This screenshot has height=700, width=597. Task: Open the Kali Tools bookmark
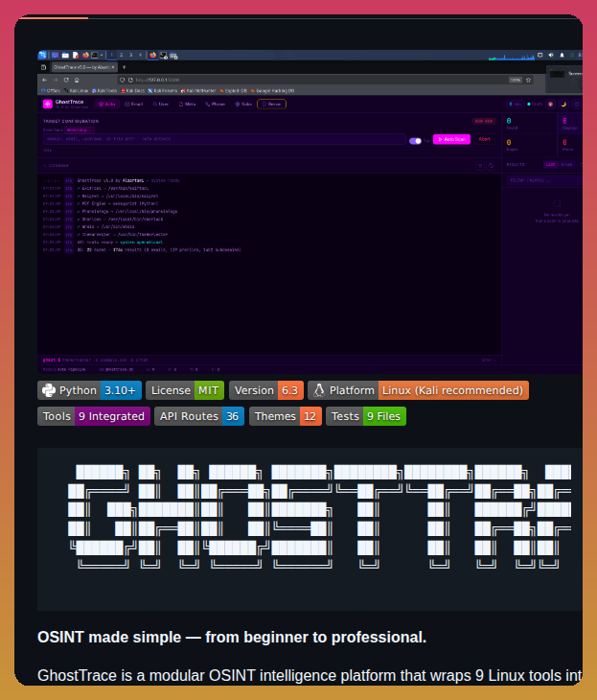tap(104, 91)
